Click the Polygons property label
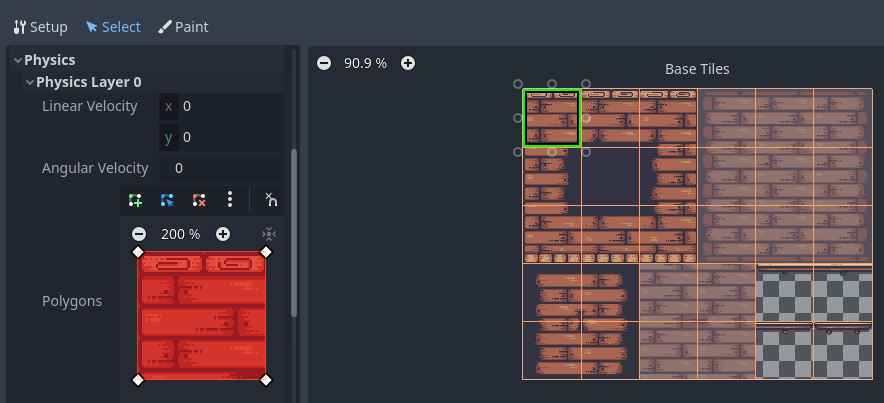Viewport: 884px width, 403px height. [x=72, y=301]
